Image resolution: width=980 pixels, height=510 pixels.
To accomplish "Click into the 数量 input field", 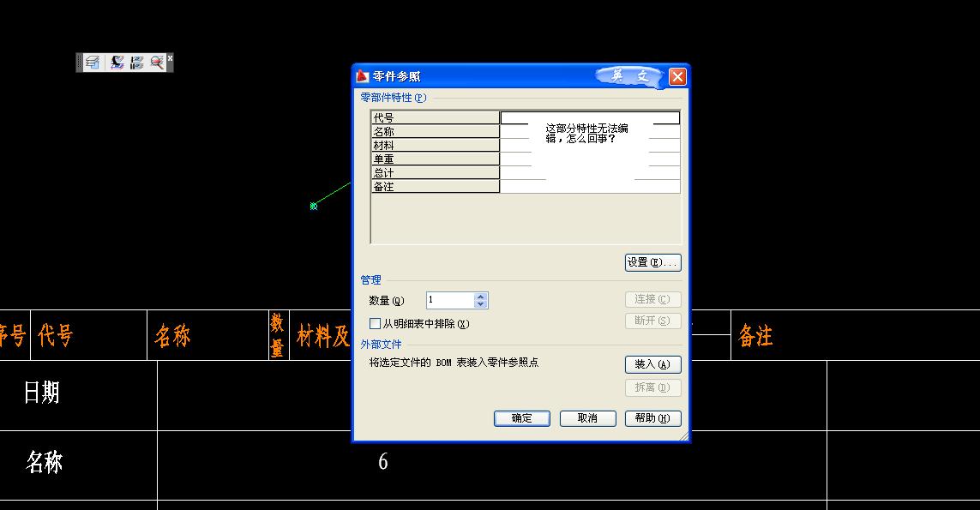I will point(451,301).
